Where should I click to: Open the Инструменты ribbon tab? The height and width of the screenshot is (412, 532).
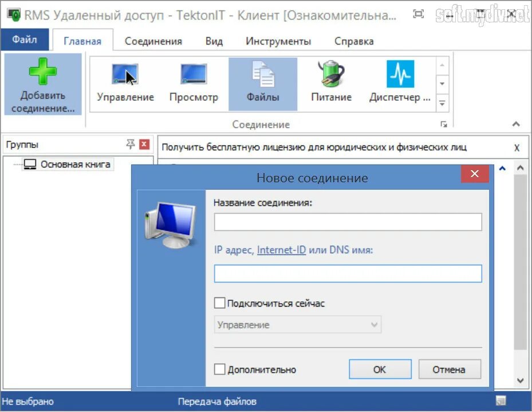tap(278, 41)
